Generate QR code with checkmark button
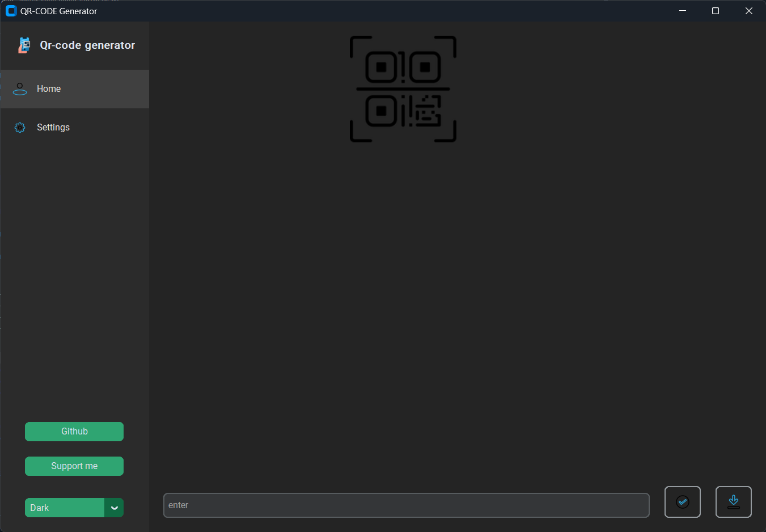 pos(683,502)
